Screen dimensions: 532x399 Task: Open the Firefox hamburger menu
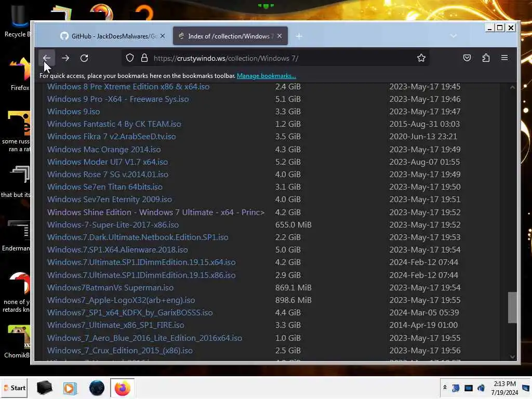(x=504, y=58)
